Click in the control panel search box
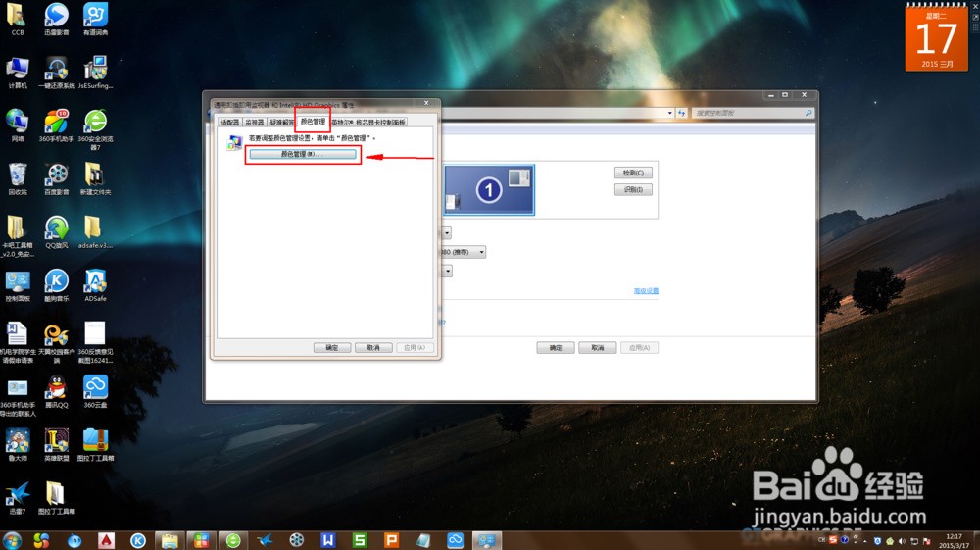 tap(750, 114)
